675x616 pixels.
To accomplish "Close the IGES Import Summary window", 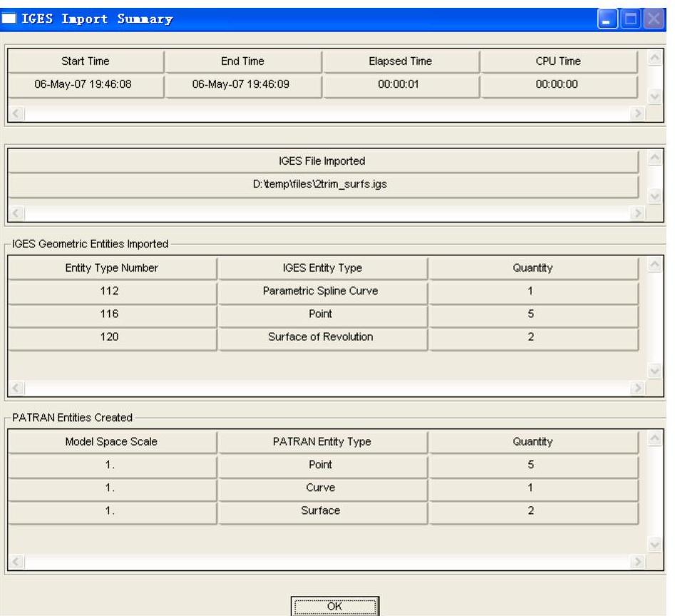I will [654, 19].
